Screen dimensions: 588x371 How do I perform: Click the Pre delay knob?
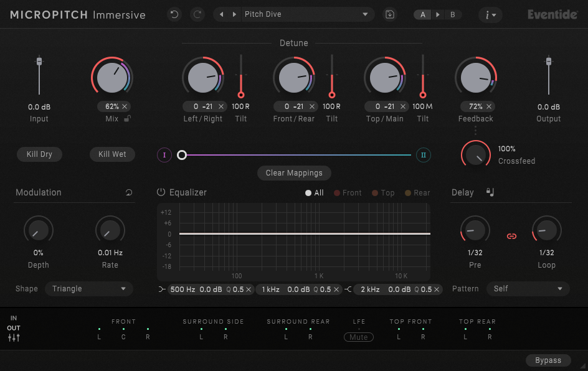pyautogui.click(x=475, y=230)
